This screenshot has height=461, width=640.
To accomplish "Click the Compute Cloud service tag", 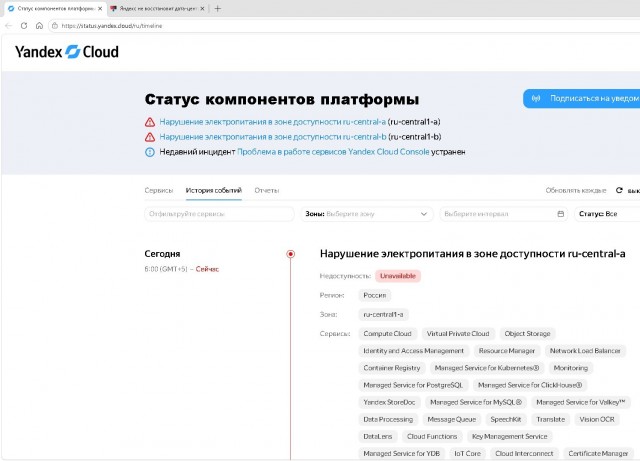I will (387, 334).
